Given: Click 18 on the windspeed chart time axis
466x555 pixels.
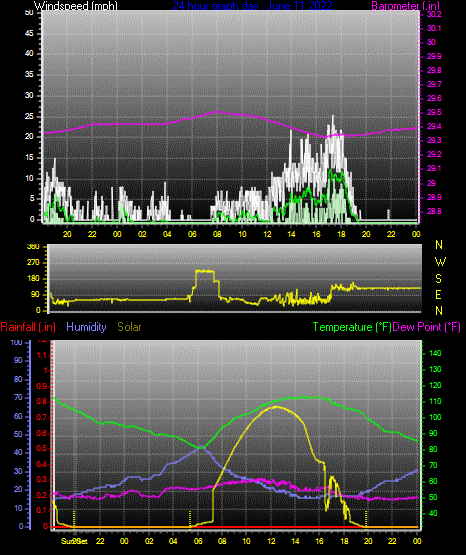Looking at the screenshot, I should (x=341, y=234).
